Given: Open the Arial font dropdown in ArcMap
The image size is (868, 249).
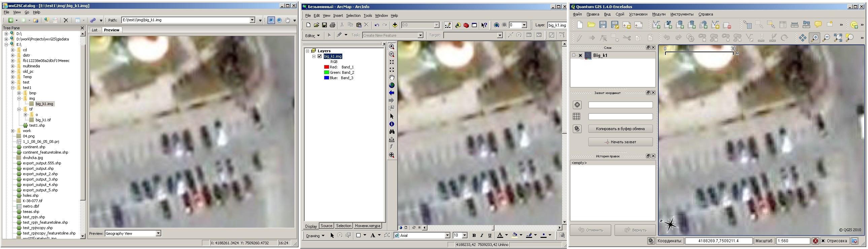Looking at the screenshot, I should 448,236.
